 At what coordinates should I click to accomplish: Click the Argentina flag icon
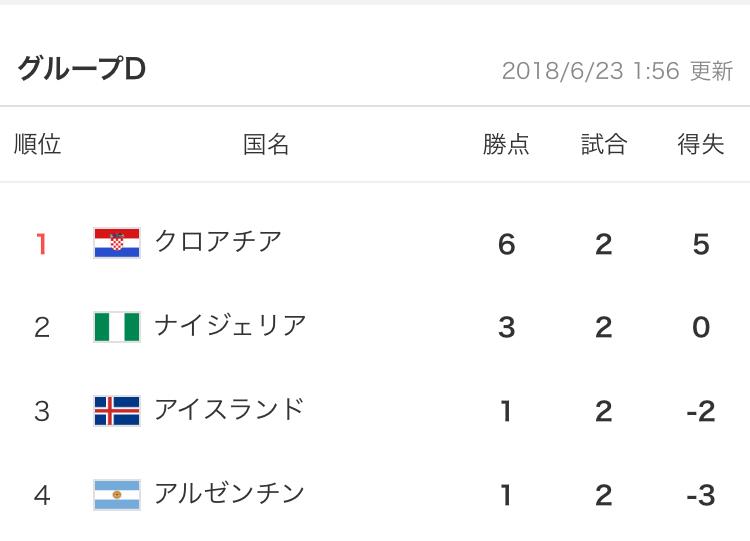(117, 495)
